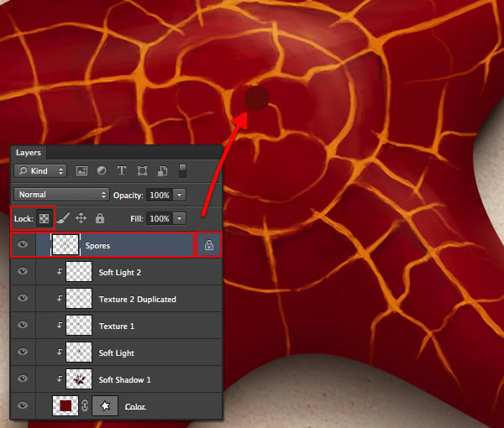Image resolution: width=504 pixels, height=428 pixels.
Task: Select the Spores layer thumbnail
Action: click(x=66, y=245)
